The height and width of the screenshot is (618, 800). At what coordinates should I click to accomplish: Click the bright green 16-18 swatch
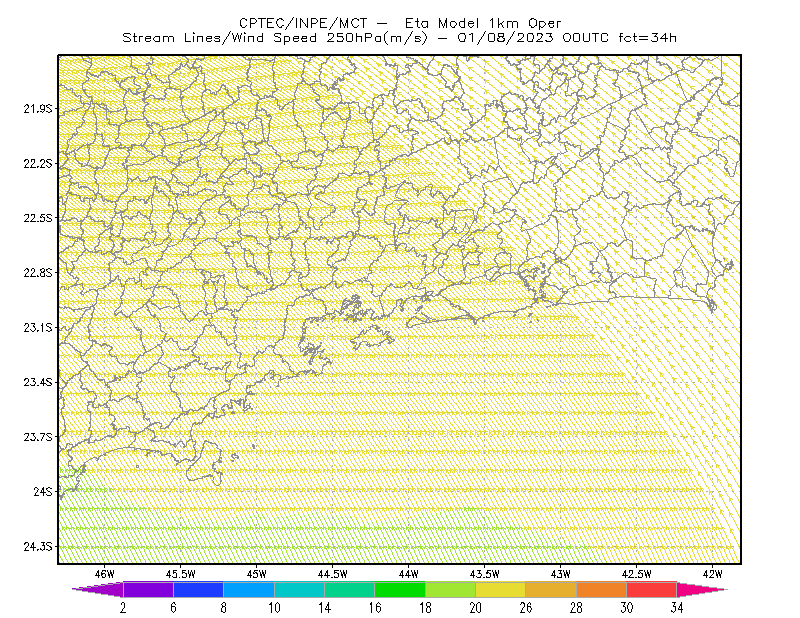tap(400, 589)
